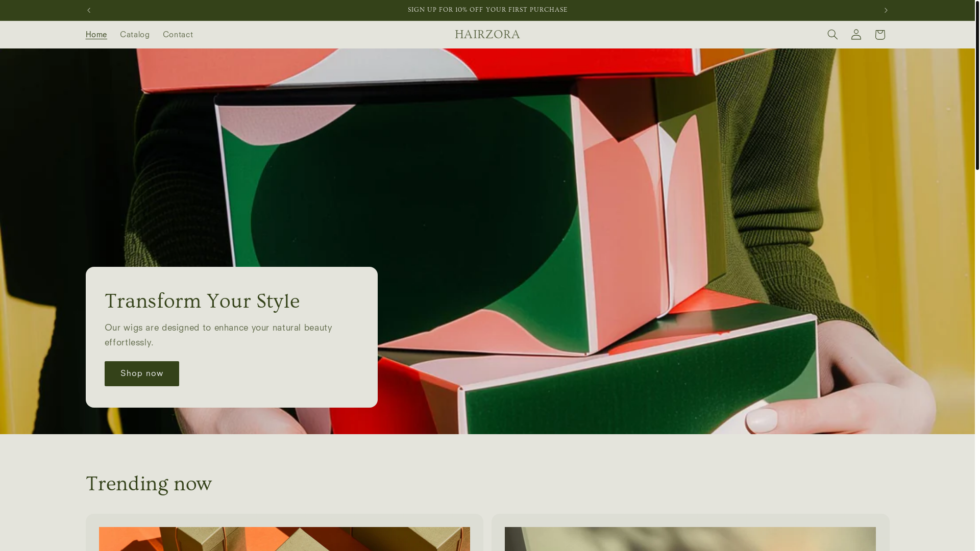Click the Transform Your Style heading
This screenshot has height=551, width=980.
pyautogui.click(x=202, y=301)
